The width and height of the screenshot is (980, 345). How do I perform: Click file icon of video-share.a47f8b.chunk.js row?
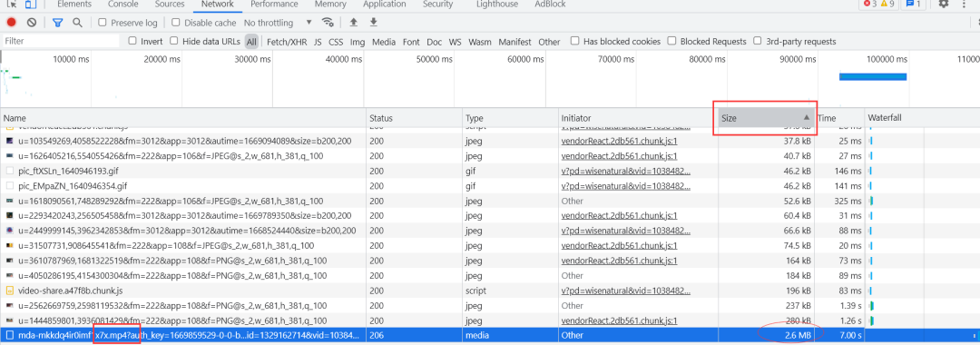coord(9,291)
